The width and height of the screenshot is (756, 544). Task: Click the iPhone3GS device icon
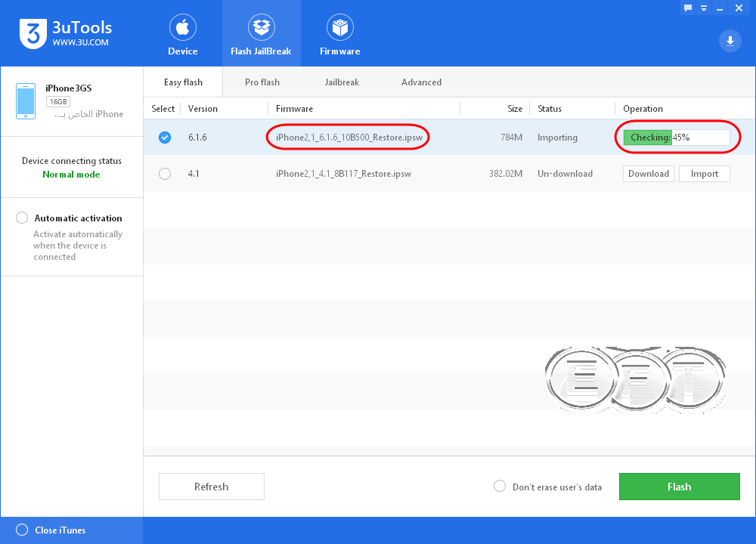(x=26, y=101)
